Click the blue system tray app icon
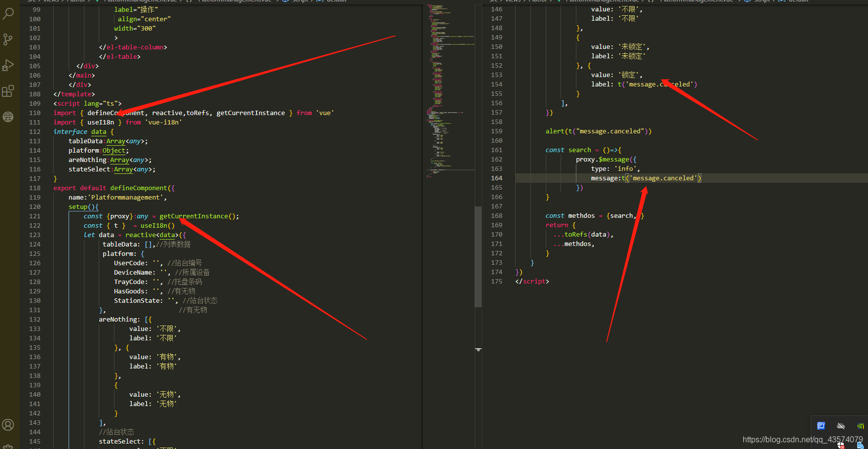Screen dimensions: 868x449 pyautogui.click(x=821, y=426)
